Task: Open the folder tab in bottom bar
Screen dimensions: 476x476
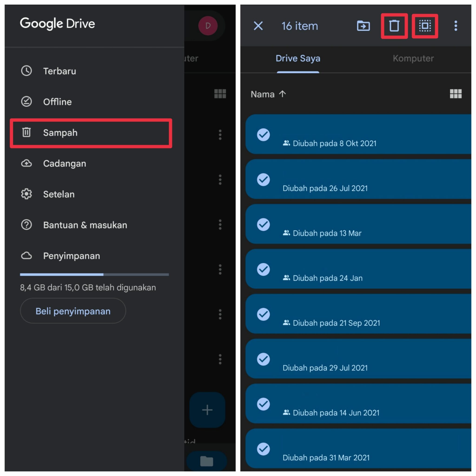Action: (x=206, y=461)
